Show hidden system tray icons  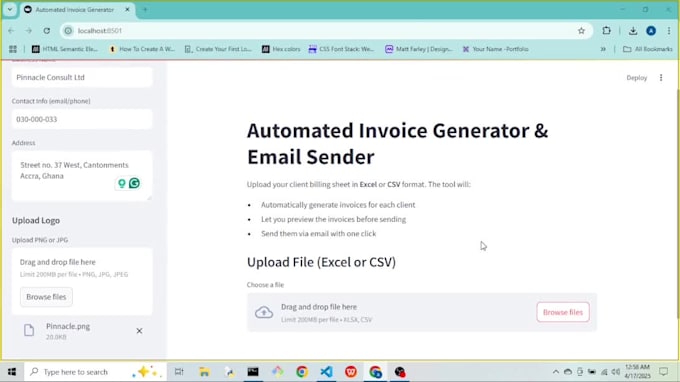556,372
